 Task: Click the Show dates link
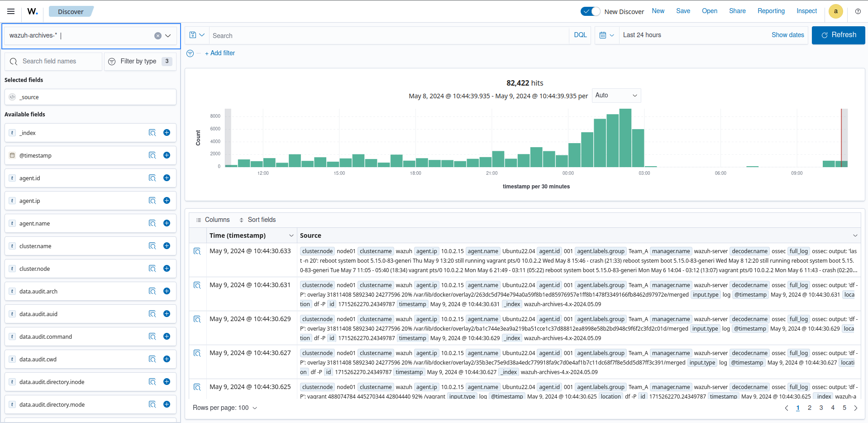pos(787,35)
